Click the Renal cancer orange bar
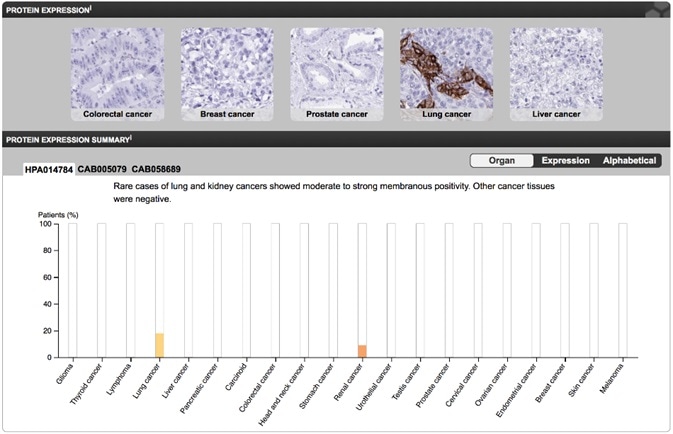 (x=362, y=351)
